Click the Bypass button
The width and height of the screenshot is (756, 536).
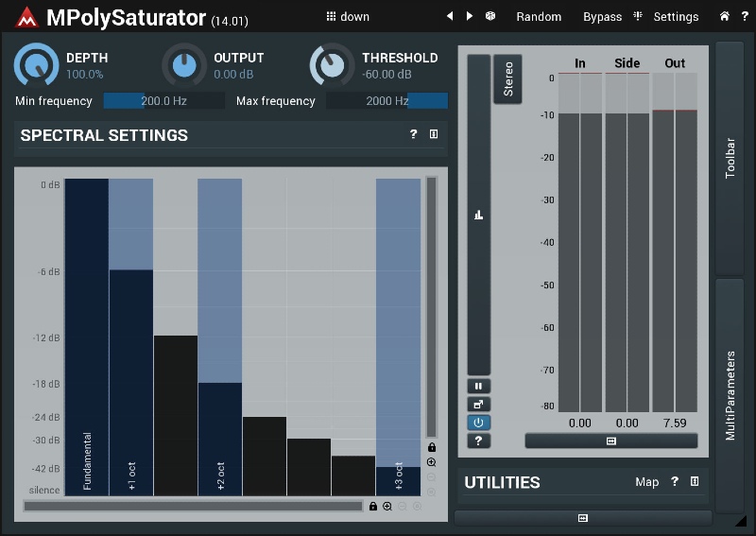(x=602, y=16)
